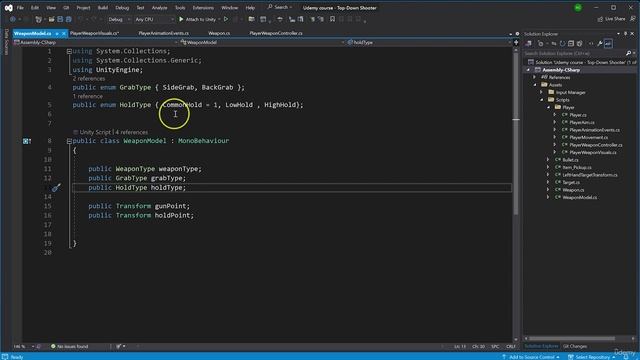The height and width of the screenshot is (360, 640).
Task: Toggle Show All Files in Solution Explorer
Action: click(579, 44)
